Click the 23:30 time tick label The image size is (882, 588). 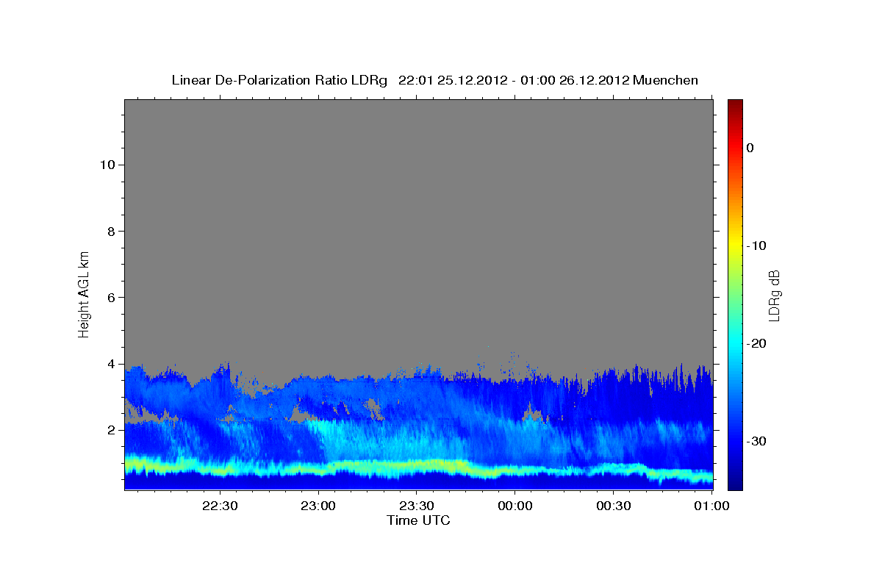pyautogui.click(x=417, y=506)
